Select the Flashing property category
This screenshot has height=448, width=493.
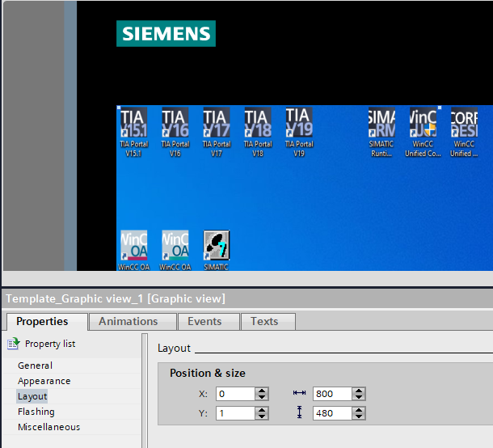pyautogui.click(x=36, y=412)
